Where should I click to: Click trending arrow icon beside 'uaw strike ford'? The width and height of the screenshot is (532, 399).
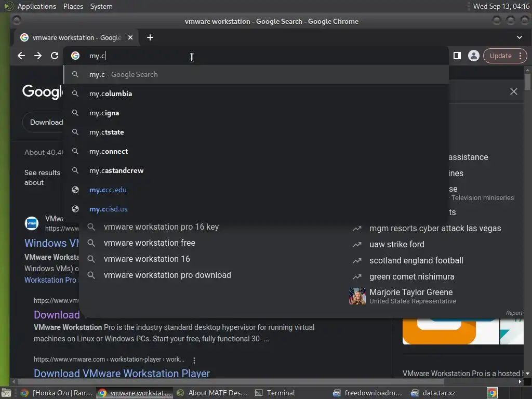357,245
